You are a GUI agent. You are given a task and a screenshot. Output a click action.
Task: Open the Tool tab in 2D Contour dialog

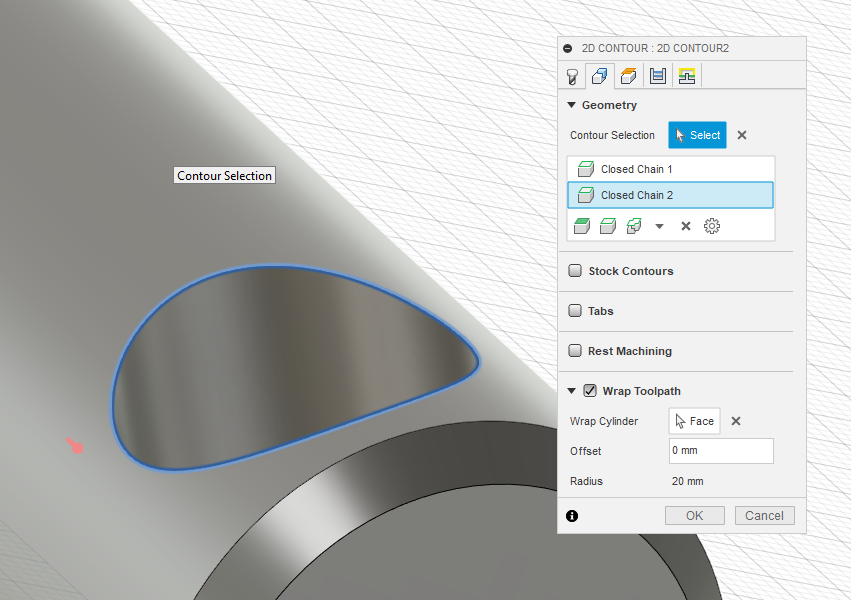pos(572,75)
